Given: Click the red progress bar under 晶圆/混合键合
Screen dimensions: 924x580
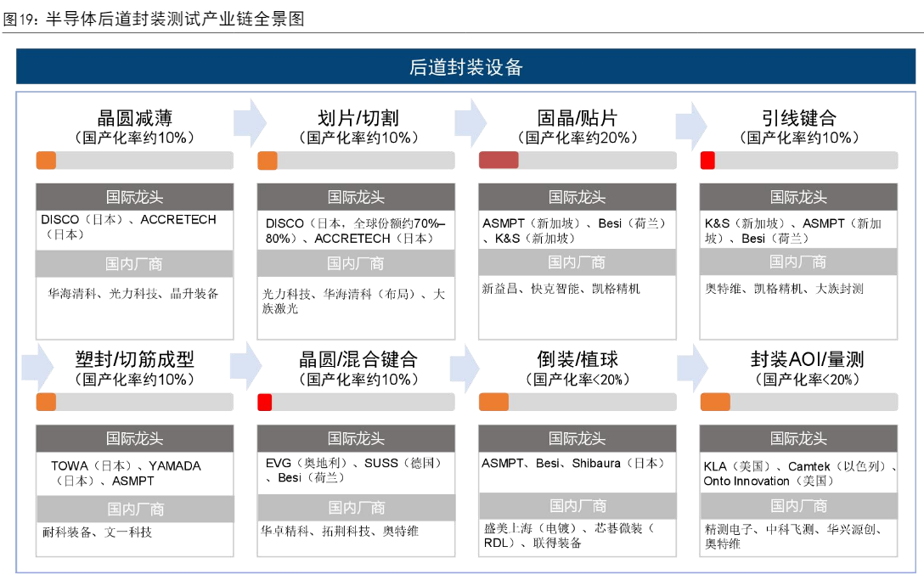Looking at the screenshot, I should pyautogui.click(x=265, y=402).
